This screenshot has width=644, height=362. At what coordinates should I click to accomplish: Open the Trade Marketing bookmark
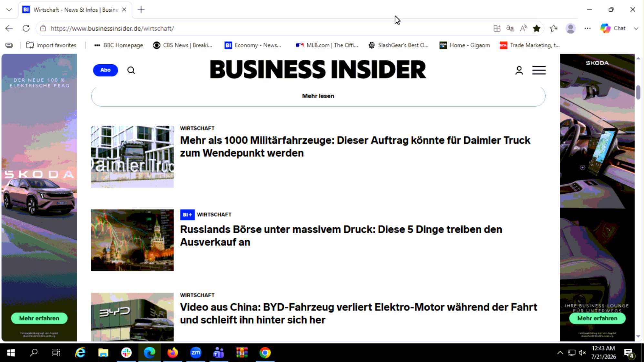tap(530, 45)
